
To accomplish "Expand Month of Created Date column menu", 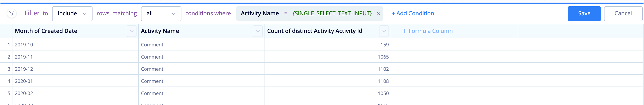I will (x=132, y=31).
